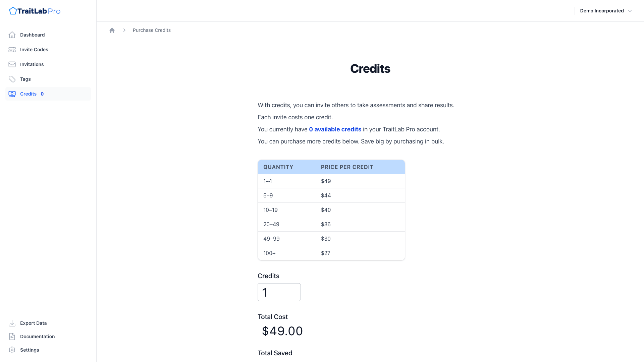
Task: Click the Invitations envelope icon
Action: pyautogui.click(x=12, y=64)
